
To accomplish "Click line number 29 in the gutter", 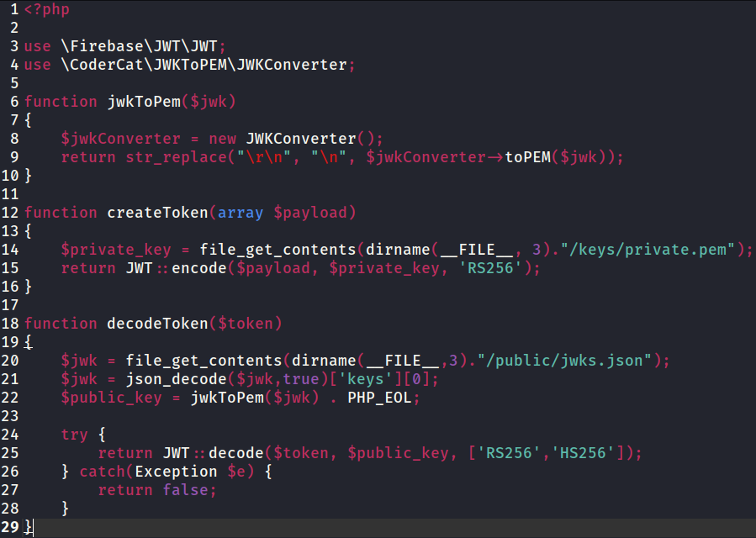I will tap(9, 527).
